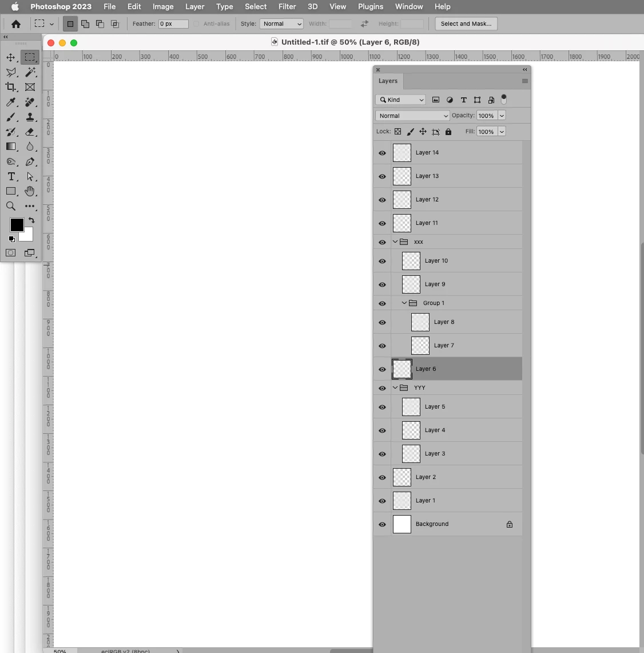
Task: Select the Brush tool
Action: point(11,117)
